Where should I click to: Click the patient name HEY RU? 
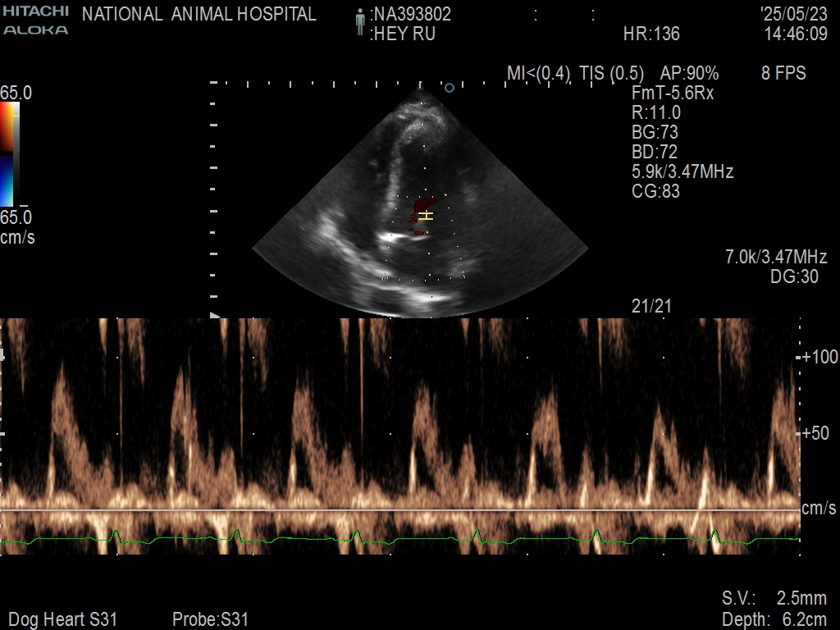pos(403,34)
